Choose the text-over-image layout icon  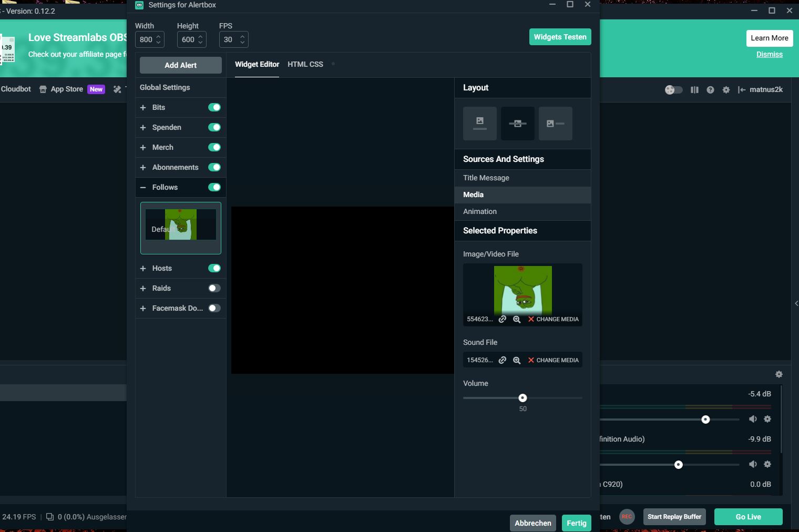[517, 124]
